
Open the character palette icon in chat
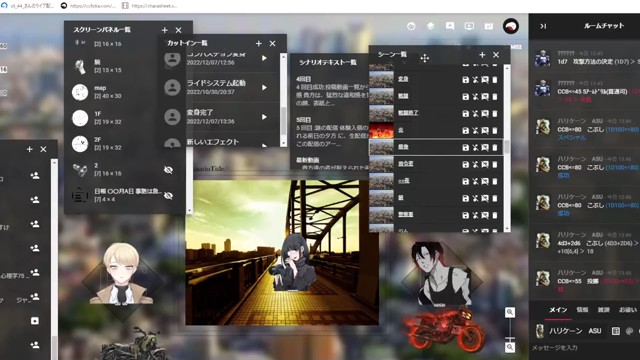pyautogui.click(x=629, y=331)
